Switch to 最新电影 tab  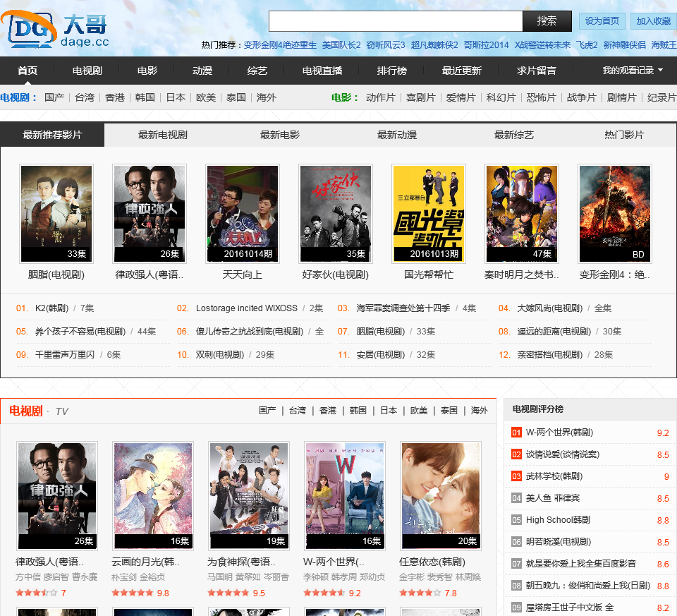click(280, 135)
